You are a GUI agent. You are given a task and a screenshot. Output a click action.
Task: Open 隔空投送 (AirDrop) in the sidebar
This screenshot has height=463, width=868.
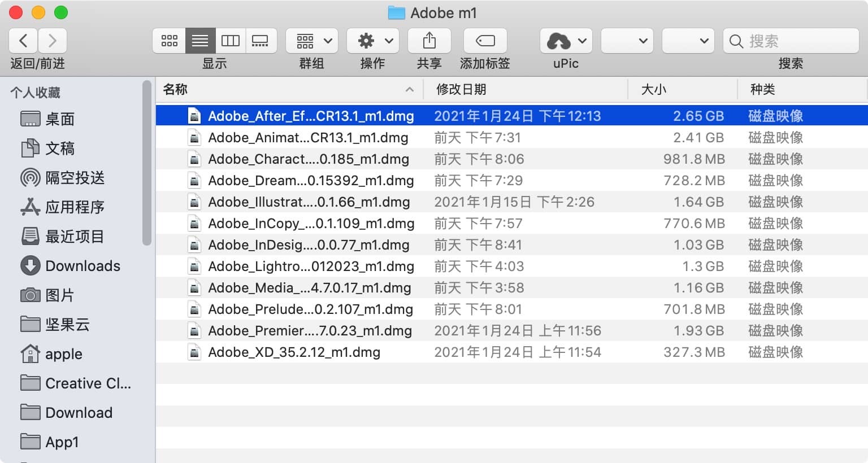pyautogui.click(x=62, y=178)
